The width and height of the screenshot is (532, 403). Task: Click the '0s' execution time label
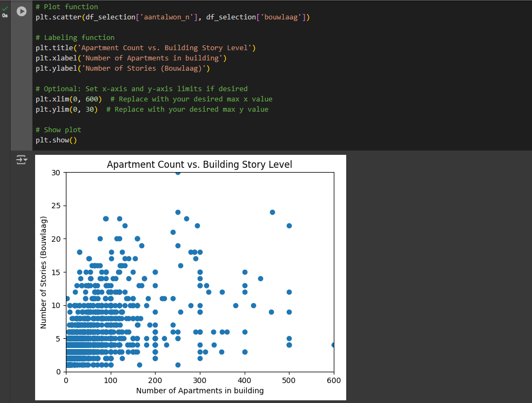pos(5,16)
